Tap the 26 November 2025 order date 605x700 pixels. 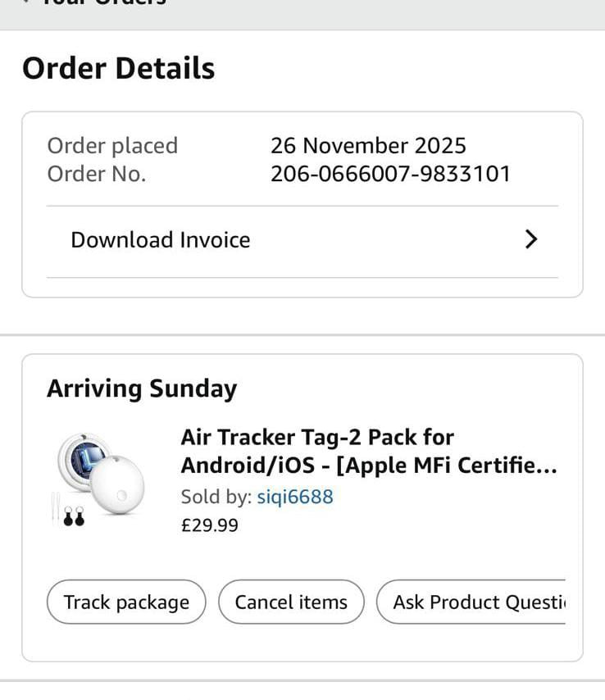tap(368, 146)
